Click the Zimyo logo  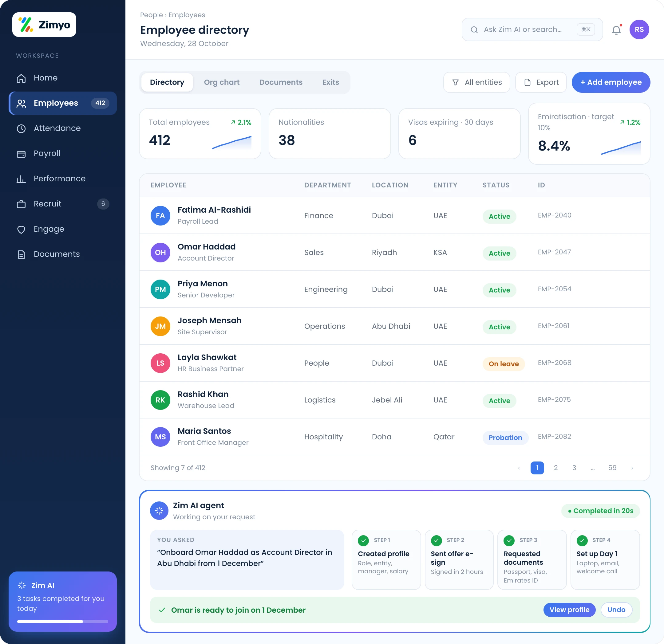tap(44, 25)
